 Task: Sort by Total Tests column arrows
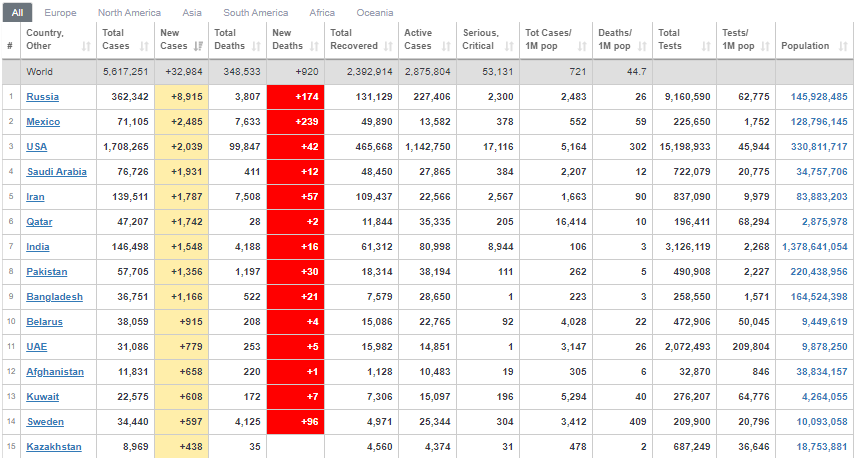click(x=706, y=46)
